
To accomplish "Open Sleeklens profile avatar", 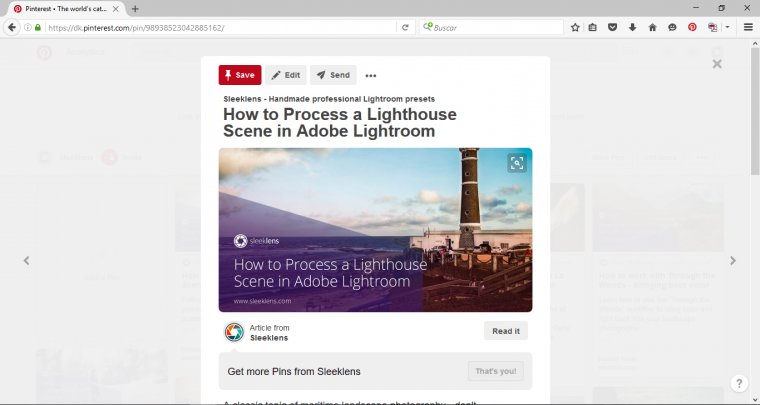I will point(234,332).
